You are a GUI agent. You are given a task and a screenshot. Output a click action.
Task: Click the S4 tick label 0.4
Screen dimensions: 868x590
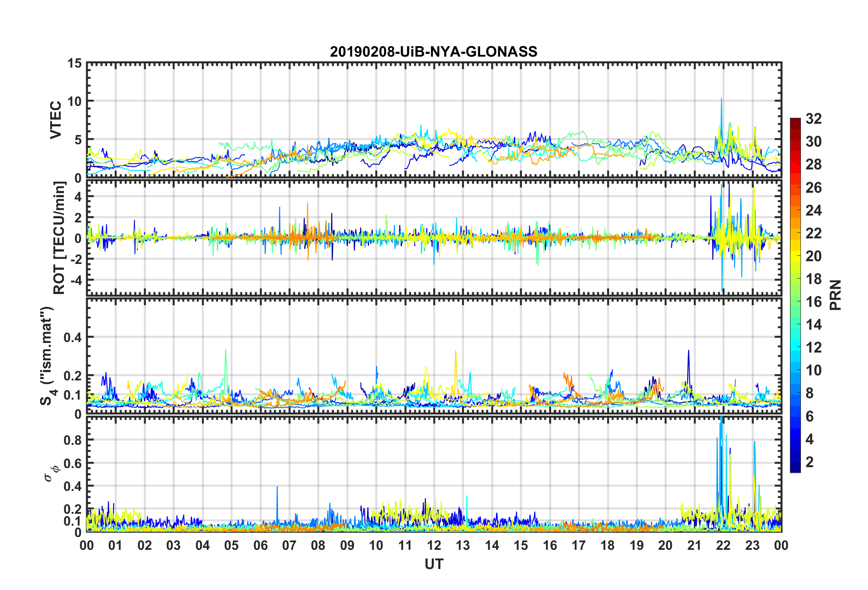click(x=73, y=337)
